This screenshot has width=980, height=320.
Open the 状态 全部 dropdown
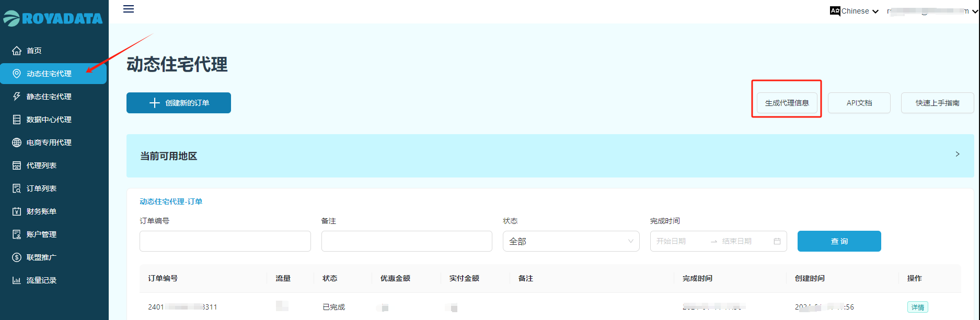click(571, 241)
